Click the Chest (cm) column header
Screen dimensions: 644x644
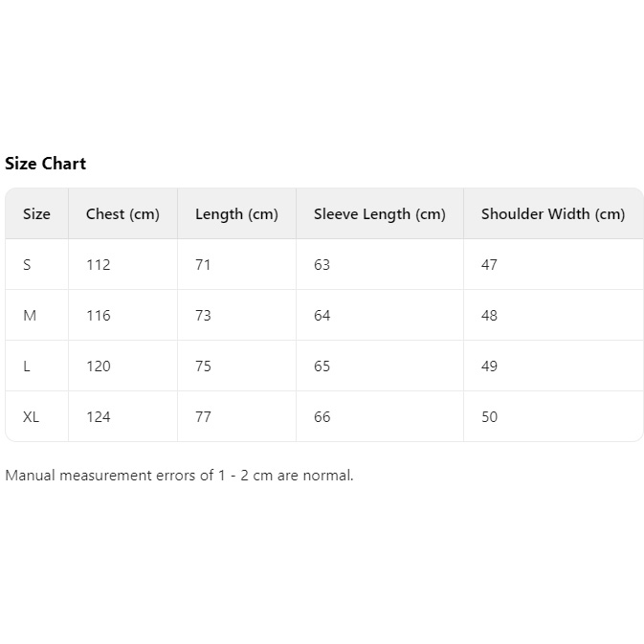(x=122, y=214)
